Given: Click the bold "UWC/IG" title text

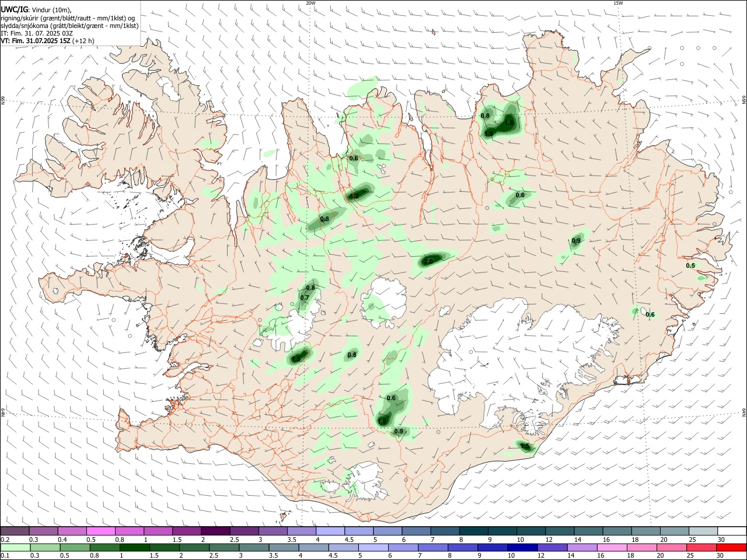Looking at the screenshot, I should [x=14, y=9].
